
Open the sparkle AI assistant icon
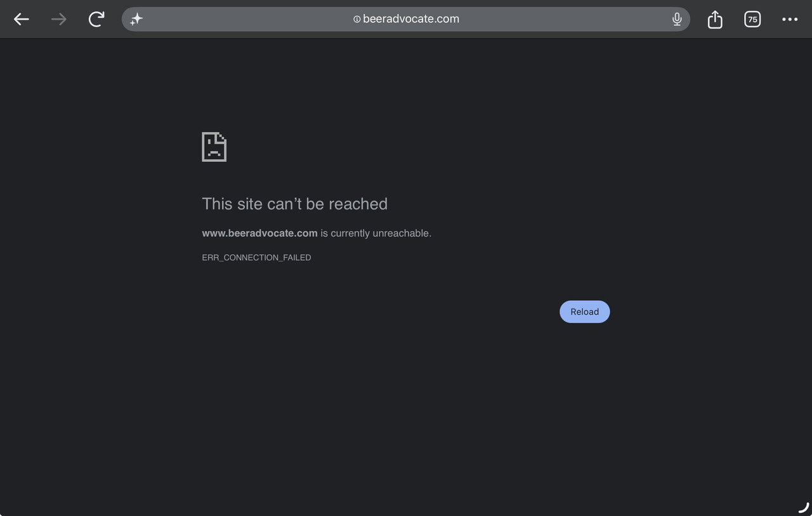click(x=136, y=19)
